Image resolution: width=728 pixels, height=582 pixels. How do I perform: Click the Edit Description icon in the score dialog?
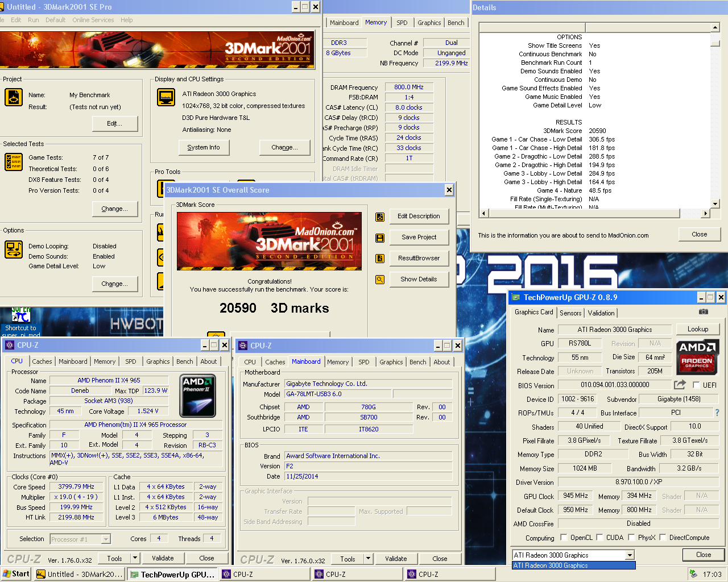(380, 217)
